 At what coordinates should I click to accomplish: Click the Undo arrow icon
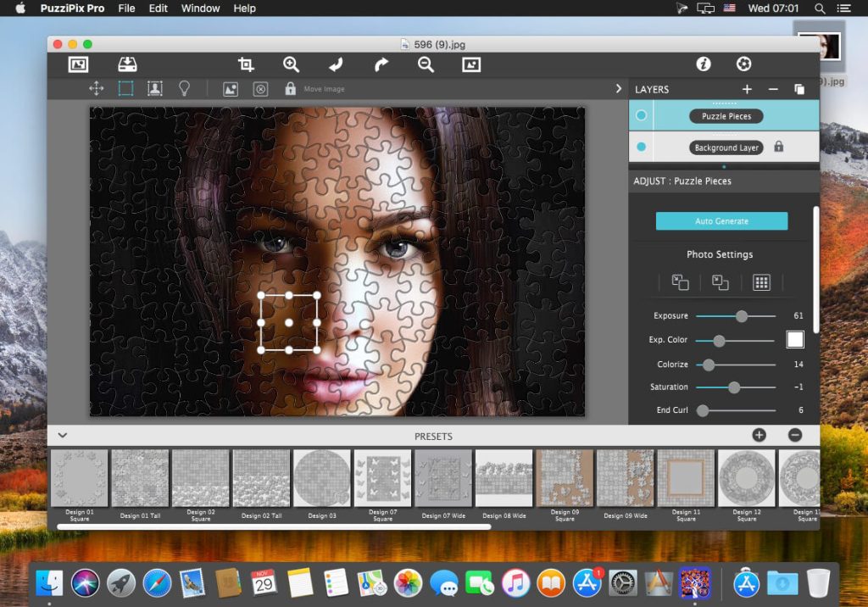[x=336, y=64]
